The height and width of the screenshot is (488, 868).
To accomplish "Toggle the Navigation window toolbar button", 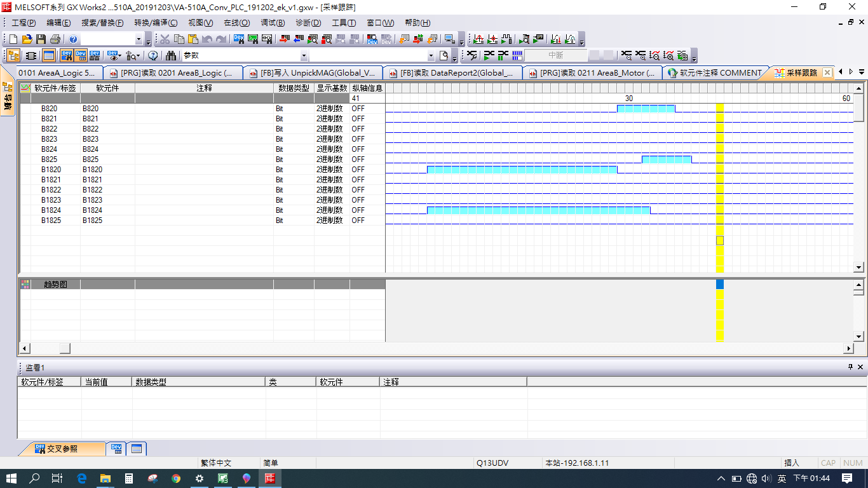I will [x=13, y=56].
